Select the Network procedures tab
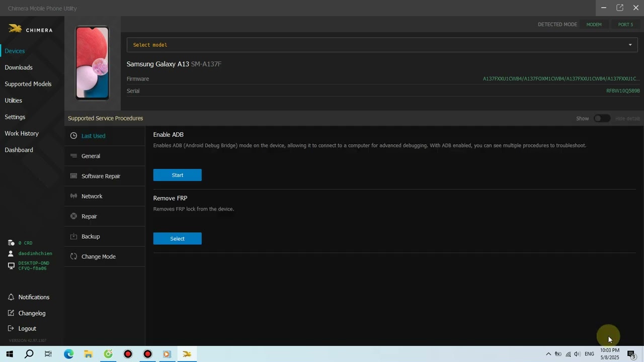 [105, 196]
